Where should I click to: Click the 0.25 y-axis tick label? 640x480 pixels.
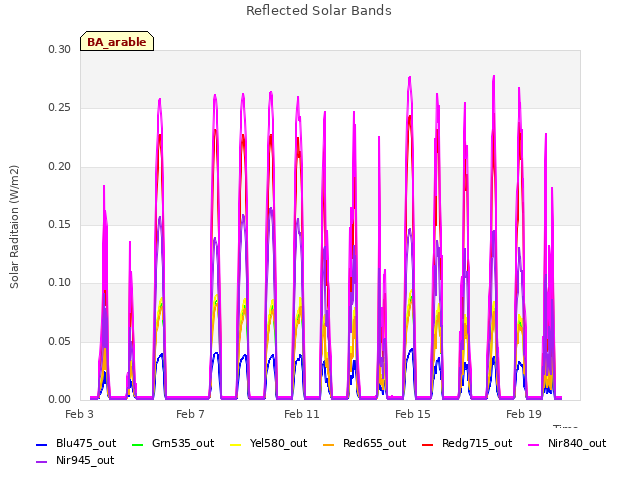[x=60, y=108]
